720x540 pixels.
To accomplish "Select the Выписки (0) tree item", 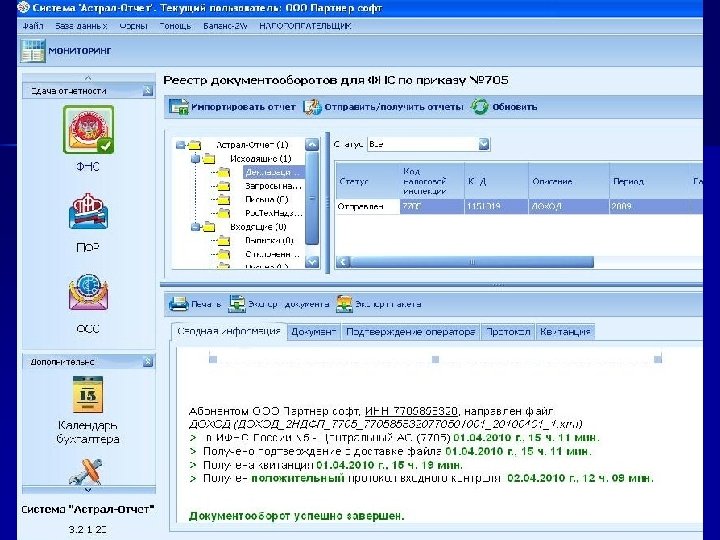I will point(270,240).
